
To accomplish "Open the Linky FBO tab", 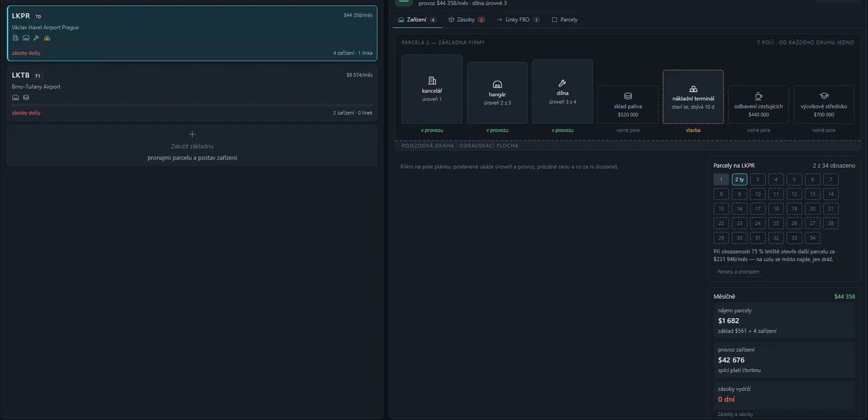I will 518,19.
